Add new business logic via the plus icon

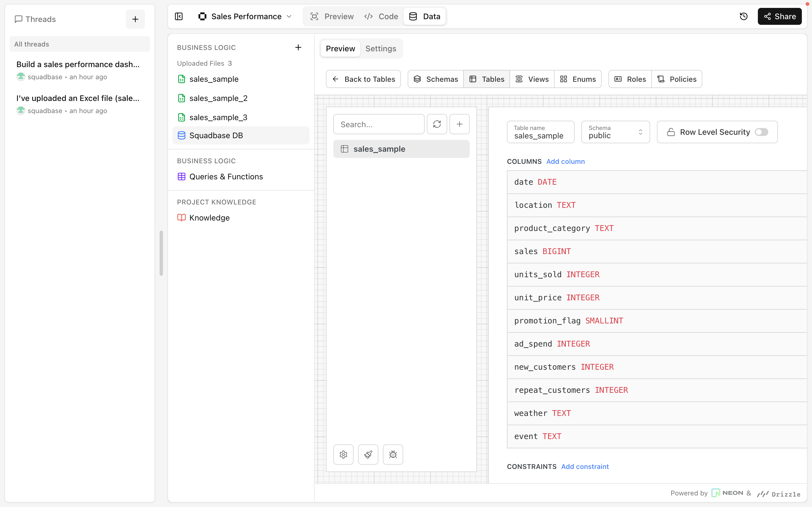click(298, 47)
